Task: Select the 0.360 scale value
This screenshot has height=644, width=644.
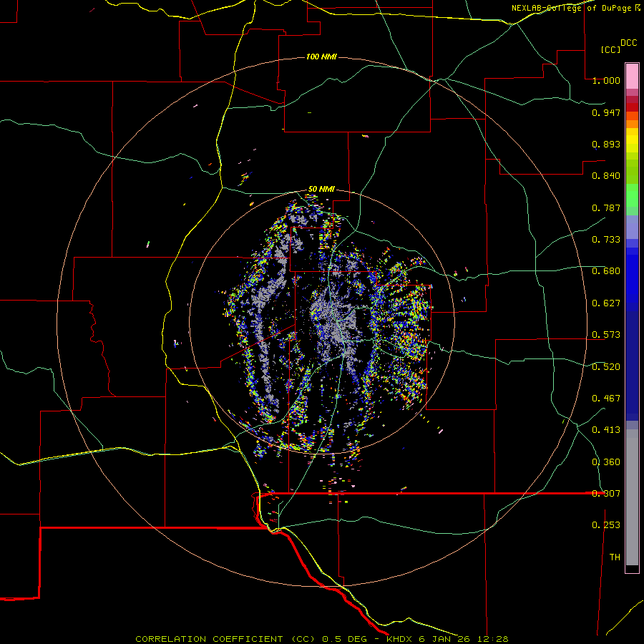Action: click(x=606, y=462)
